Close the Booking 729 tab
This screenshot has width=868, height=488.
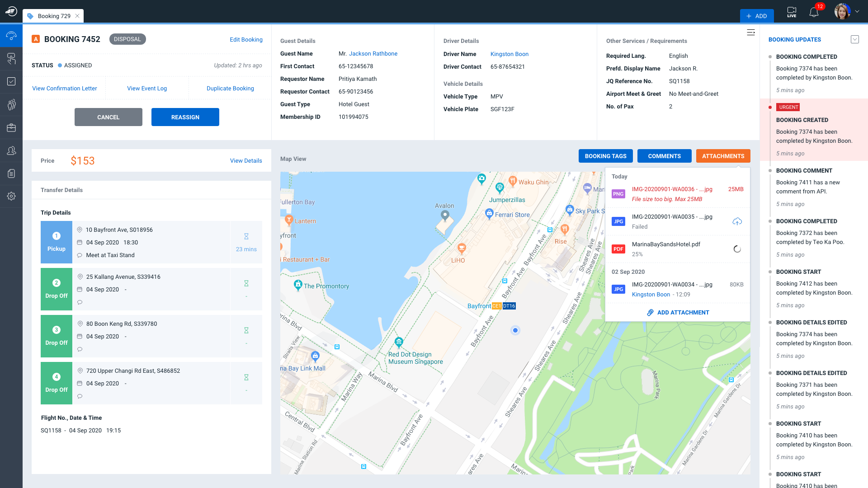coord(77,16)
